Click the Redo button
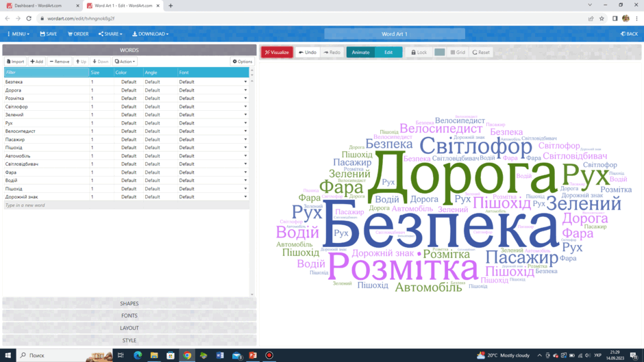This screenshot has width=644, height=362. tap(332, 52)
